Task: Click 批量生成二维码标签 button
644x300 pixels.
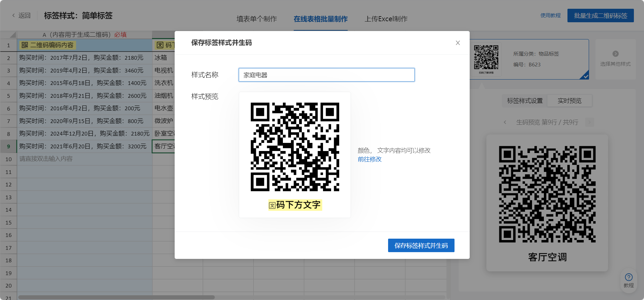Action: [600, 16]
